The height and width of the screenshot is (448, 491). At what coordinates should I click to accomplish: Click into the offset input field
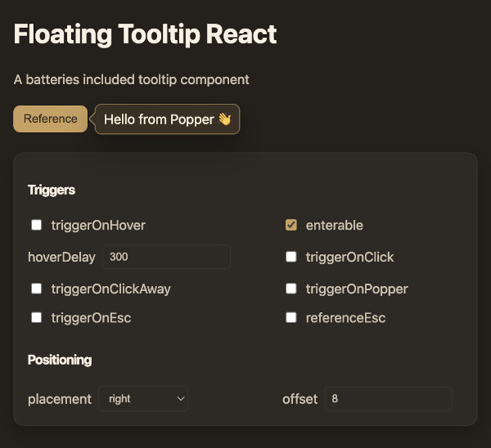click(388, 399)
